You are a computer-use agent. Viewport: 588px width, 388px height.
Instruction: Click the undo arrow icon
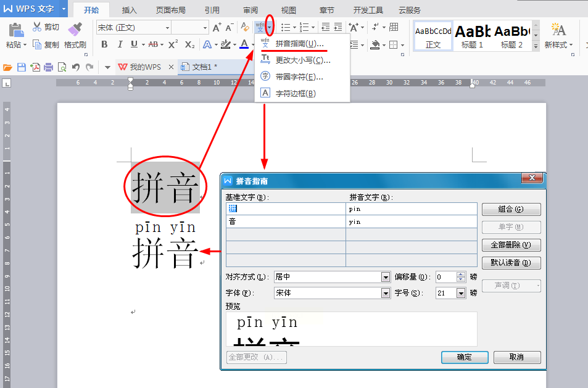[76, 67]
